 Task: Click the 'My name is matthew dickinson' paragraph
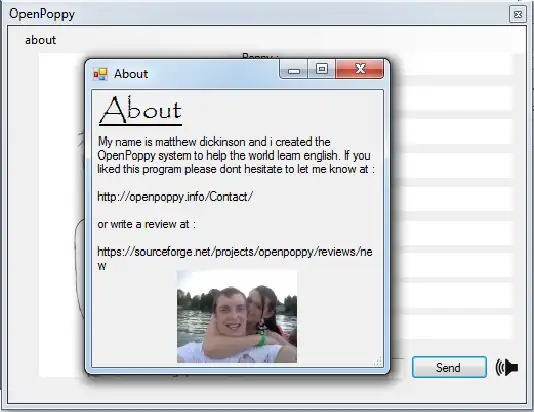pos(236,155)
